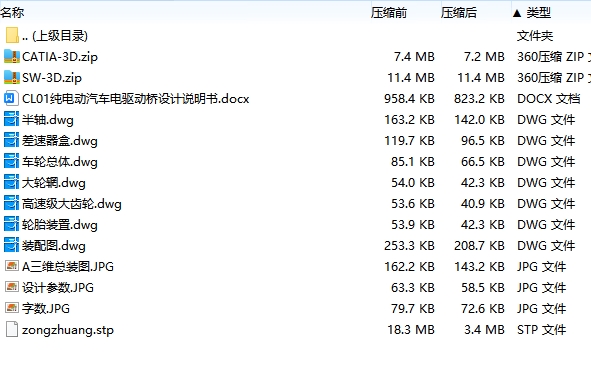This screenshot has width=591, height=377.
Task: Click the 360压缩 ZIP type of SW-3D.zip
Action: point(554,78)
